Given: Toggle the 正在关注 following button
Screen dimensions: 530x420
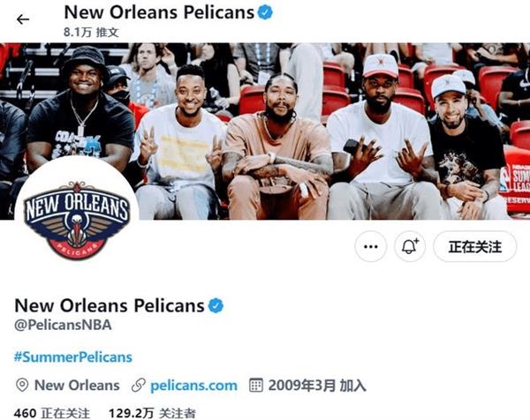Looking at the screenshot, I should pyautogui.click(x=475, y=246).
